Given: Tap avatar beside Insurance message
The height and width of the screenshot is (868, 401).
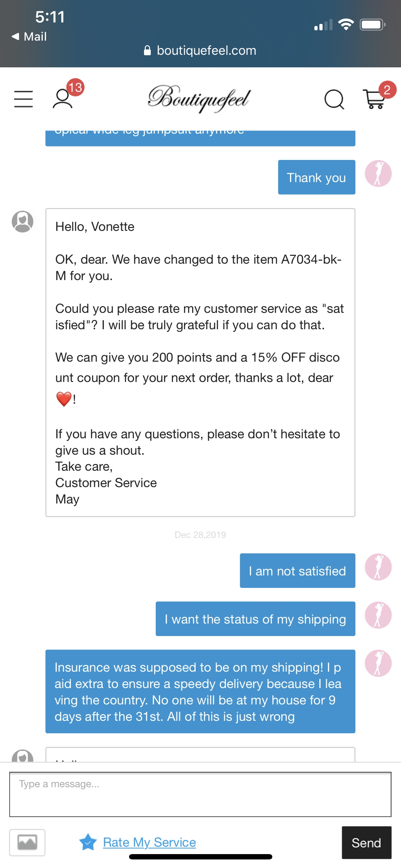Looking at the screenshot, I should [378, 663].
